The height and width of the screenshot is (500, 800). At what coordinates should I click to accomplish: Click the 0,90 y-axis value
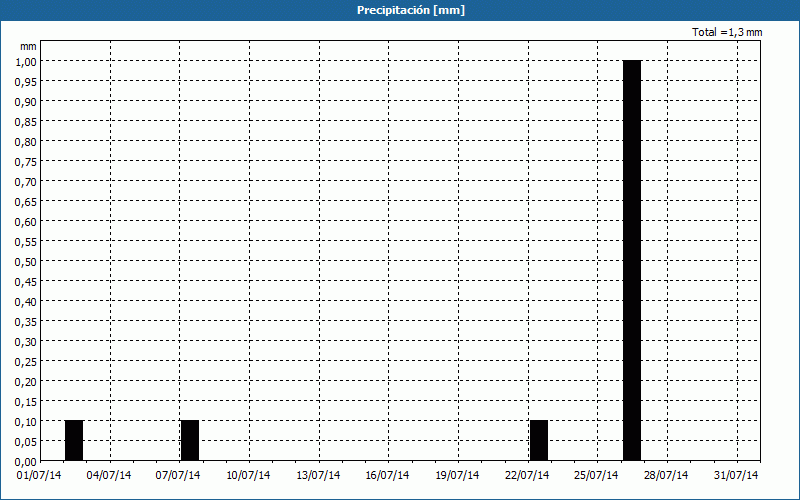26,102
